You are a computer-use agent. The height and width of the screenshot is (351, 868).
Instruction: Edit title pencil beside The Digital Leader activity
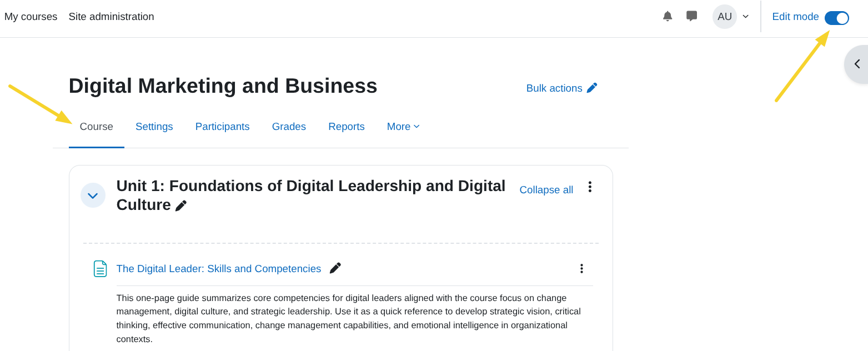click(335, 268)
